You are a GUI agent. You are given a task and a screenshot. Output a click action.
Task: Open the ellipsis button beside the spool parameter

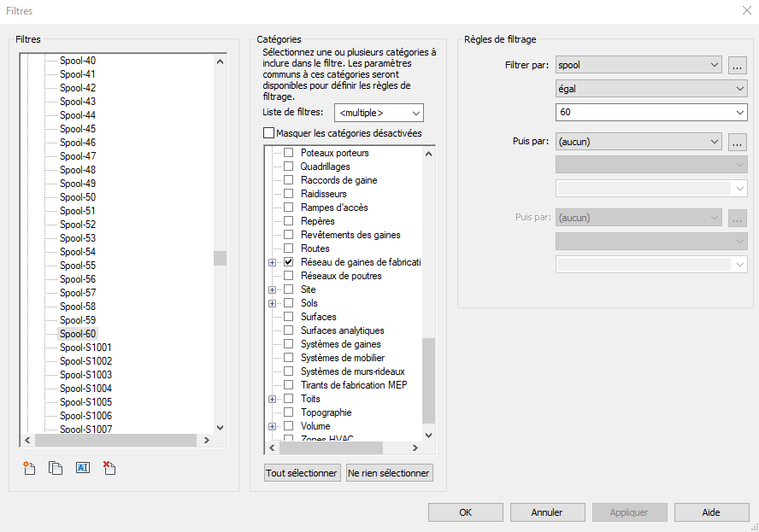point(738,65)
